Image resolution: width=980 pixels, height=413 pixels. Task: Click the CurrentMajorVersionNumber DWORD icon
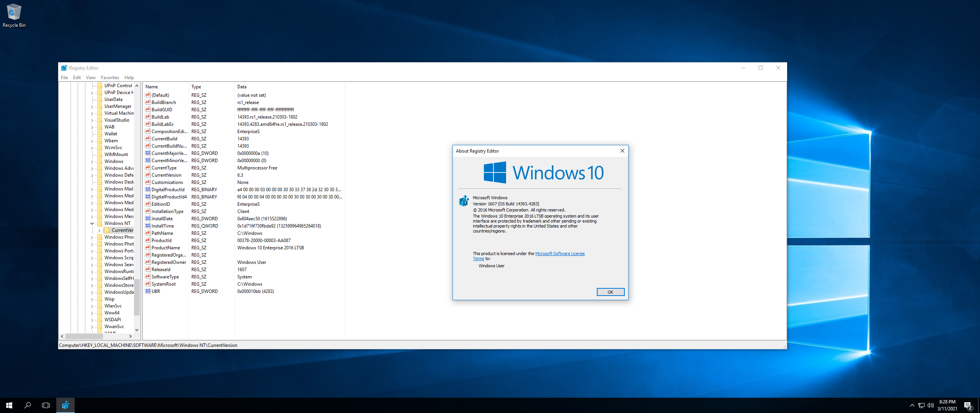[x=147, y=153]
